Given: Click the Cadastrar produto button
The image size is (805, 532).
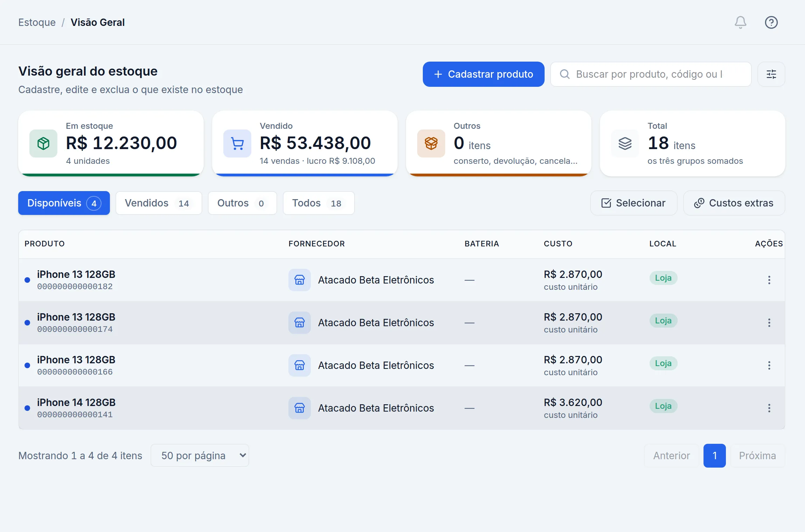Looking at the screenshot, I should click(483, 74).
